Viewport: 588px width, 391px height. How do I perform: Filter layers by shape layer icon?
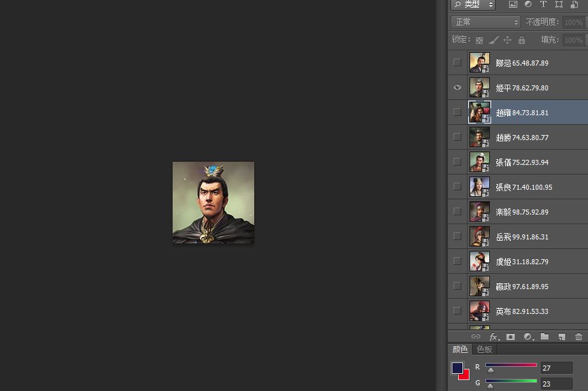pyautogui.click(x=559, y=4)
